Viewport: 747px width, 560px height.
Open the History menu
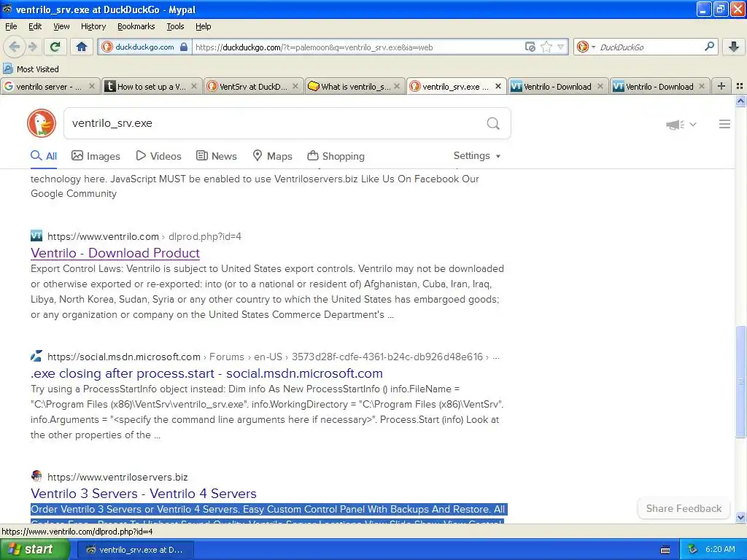pos(93,26)
